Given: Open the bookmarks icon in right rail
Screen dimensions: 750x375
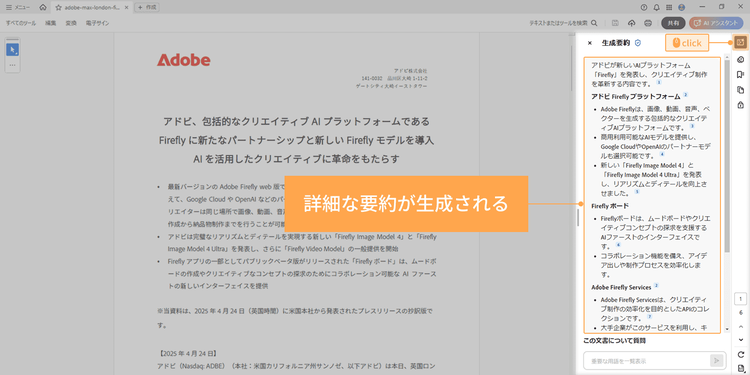Looking at the screenshot, I should point(740,75).
